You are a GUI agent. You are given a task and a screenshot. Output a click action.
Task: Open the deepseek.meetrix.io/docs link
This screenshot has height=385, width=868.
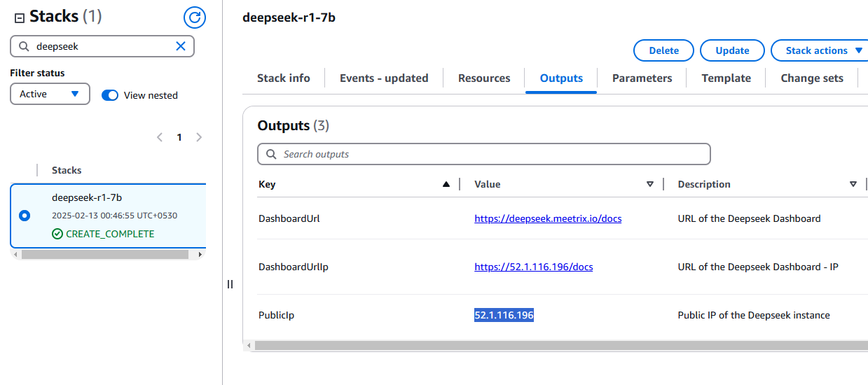[548, 218]
